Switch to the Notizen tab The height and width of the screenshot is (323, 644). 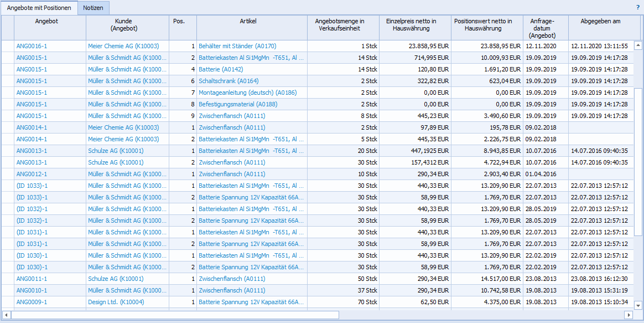[93, 8]
